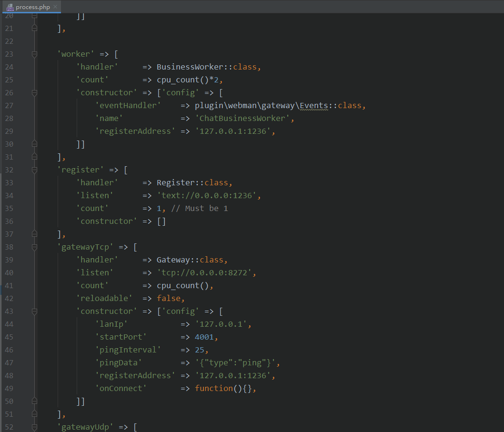
Task: Click cpu_count()*2 on line 25
Action: point(187,80)
